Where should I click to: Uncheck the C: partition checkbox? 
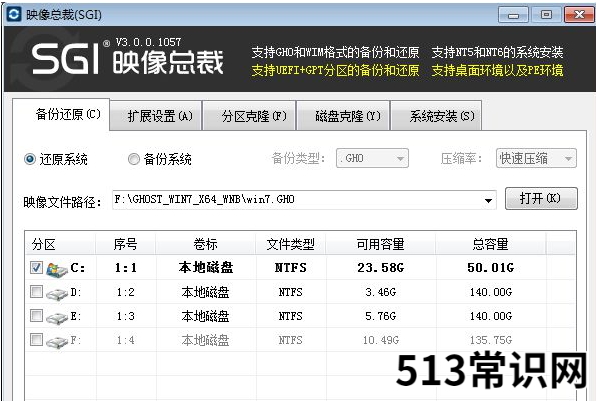click(36, 268)
